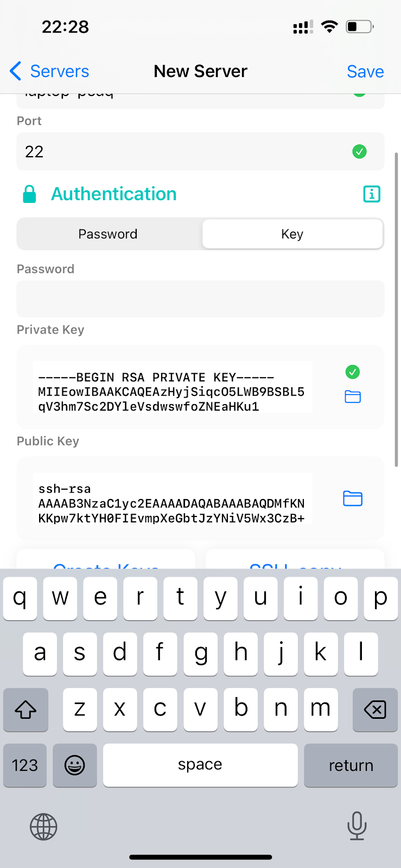Viewport: 401px width, 868px height.
Task: Open folder browser for Public Key
Action: point(353,498)
